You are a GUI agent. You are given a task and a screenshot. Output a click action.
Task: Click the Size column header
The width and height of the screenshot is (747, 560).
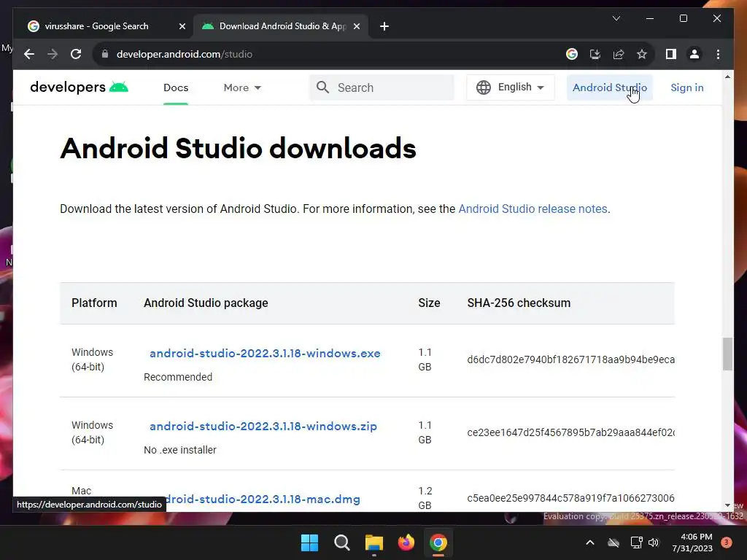tap(429, 303)
